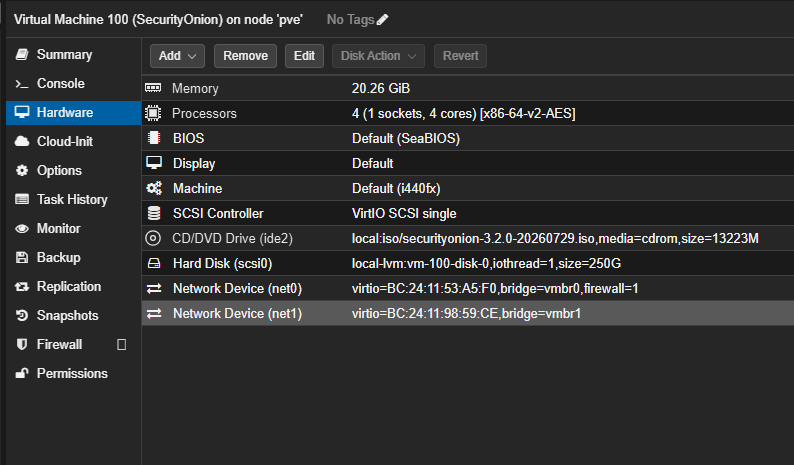This screenshot has width=794, height=465.
Task: Click the Cloud-Init cloud icon
Action: click(x=22, y=141)
